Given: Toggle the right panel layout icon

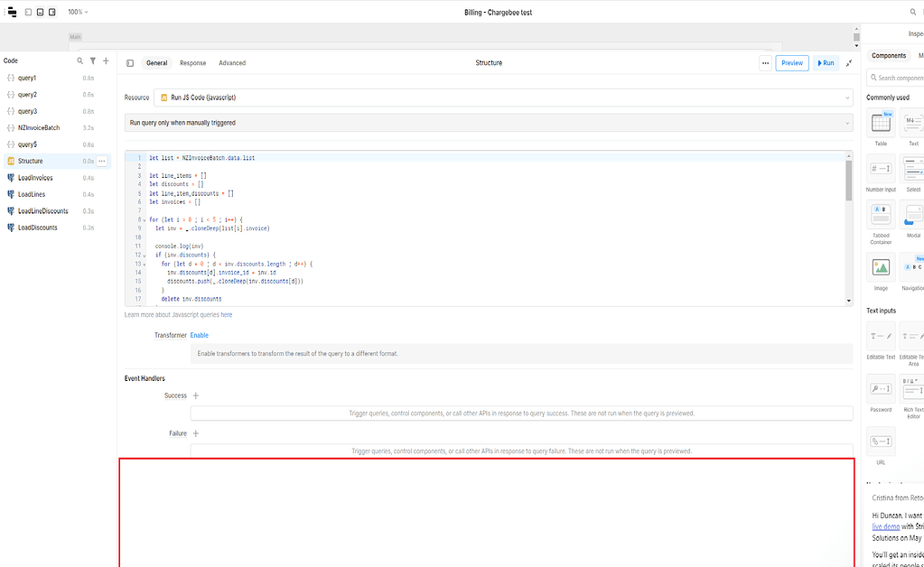Looking at the screenshot, I should (51, 12).
